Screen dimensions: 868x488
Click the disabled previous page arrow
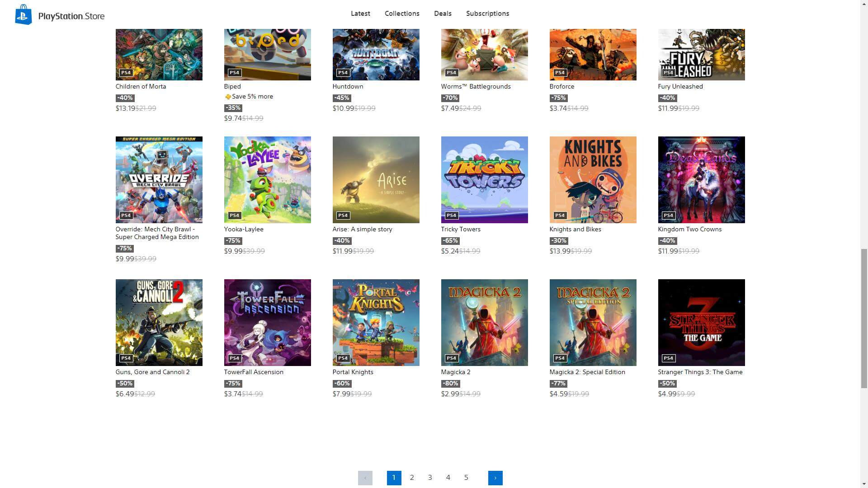click(365, 478)
